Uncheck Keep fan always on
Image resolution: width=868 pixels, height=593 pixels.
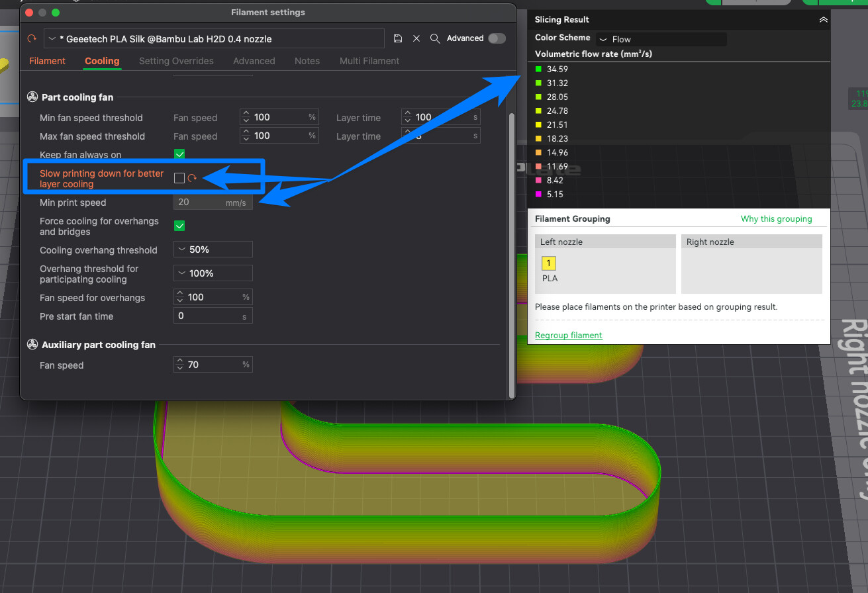pos(179,154)
